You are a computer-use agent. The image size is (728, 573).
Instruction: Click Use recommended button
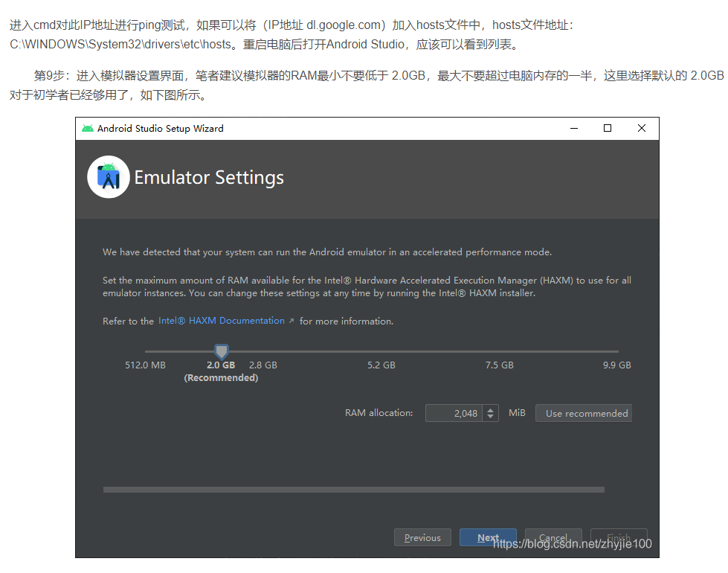coord(584,413)
